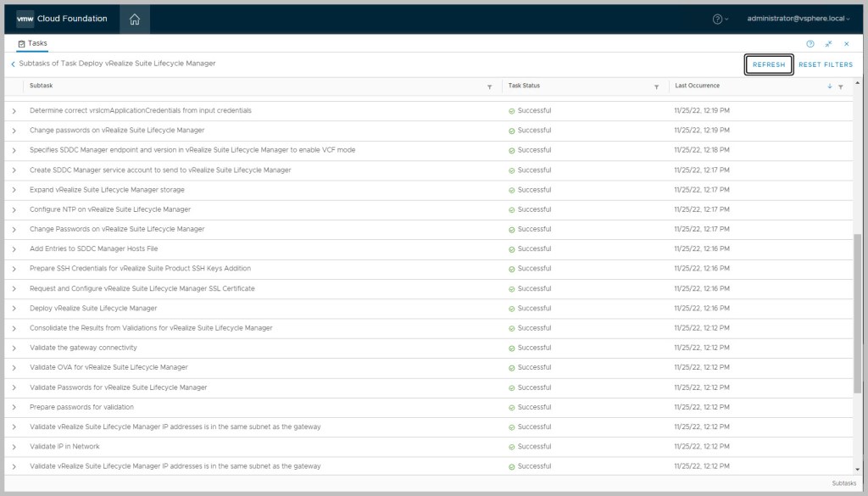Go back using the Subtasks back chevron

(x=13, y=64)
